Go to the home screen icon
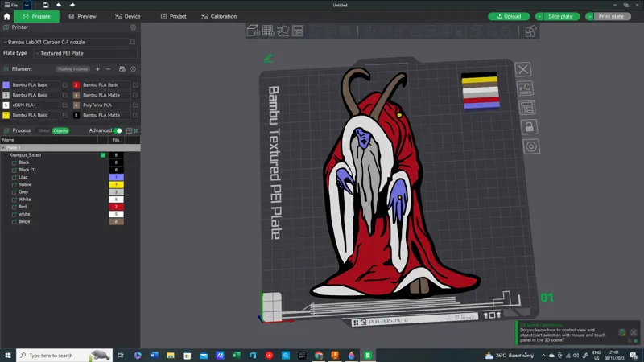Viewport: 644px width, 362px height. click(6, 16)
